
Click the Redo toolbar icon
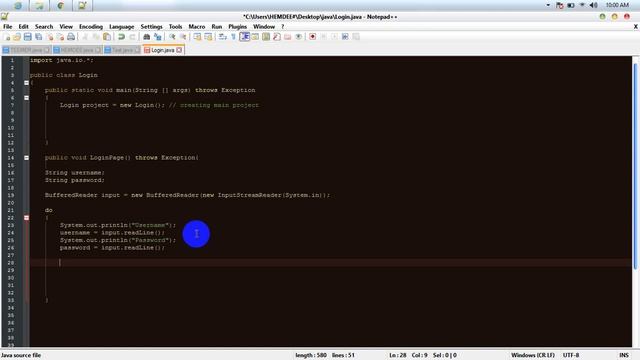click(x=132, y=37)
